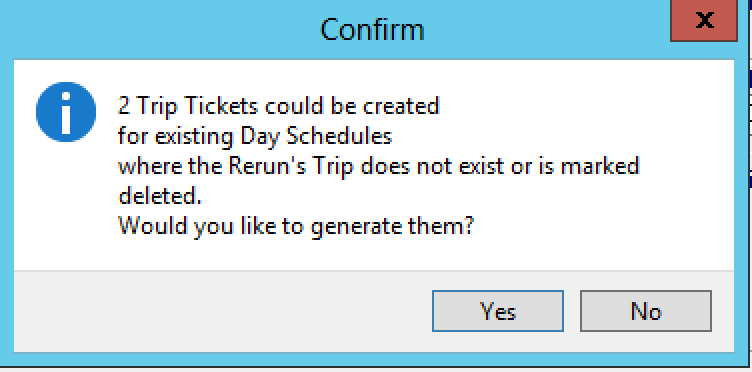Click the "generate them?" text
Image resolution: width=752 pixels, height=372 pixels.
pyautogui.click(x=392, y=226)
